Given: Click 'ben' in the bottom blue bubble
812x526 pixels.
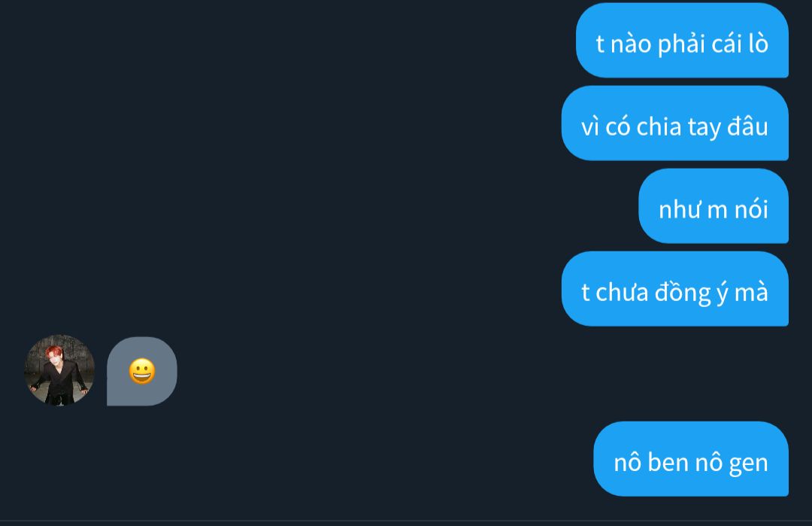Looking at the screenshot, I should (x=668, y=462).
